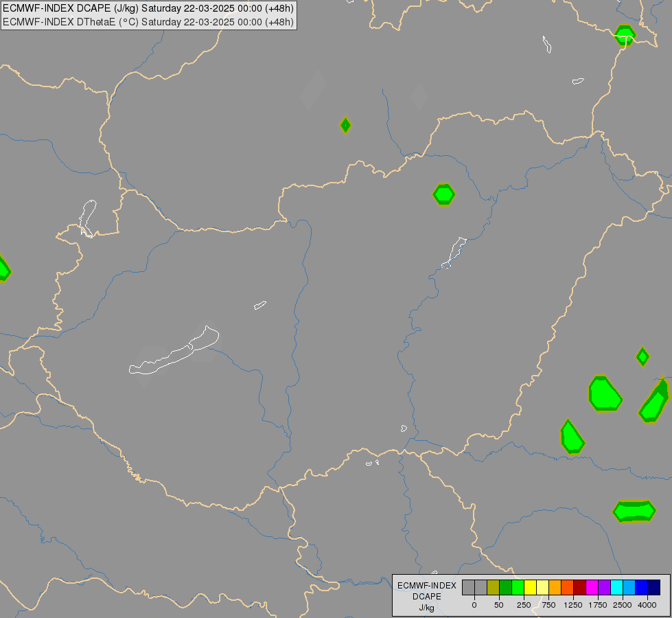The image size is (672, 618).
Task: Click the legend value 50
Action: point(499,605)
